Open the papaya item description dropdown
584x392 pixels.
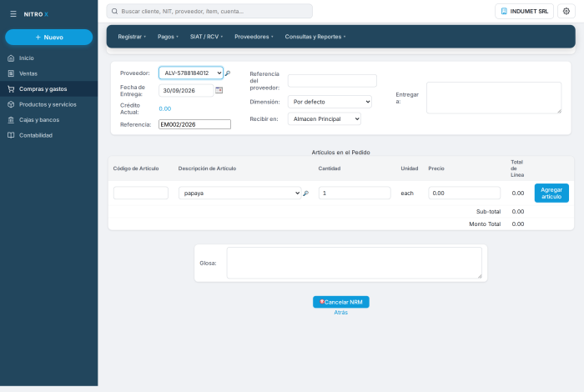tap(240, 193)
